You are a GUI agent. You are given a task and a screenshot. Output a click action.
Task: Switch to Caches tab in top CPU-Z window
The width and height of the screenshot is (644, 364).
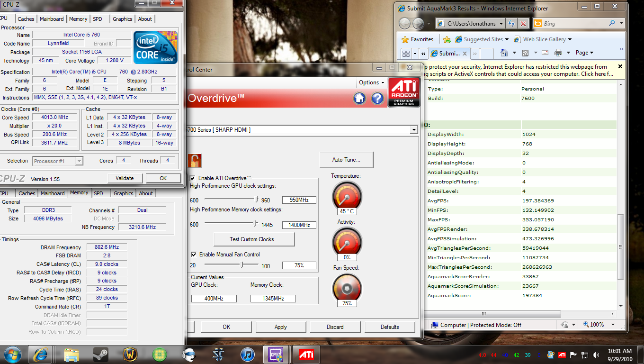pyautogui.click(x=26, y=19)
